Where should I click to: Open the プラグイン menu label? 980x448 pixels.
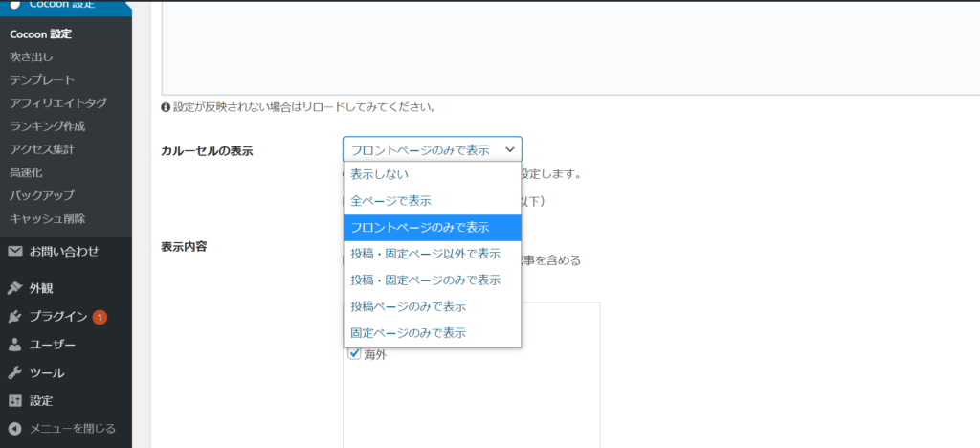coord(58,317)
